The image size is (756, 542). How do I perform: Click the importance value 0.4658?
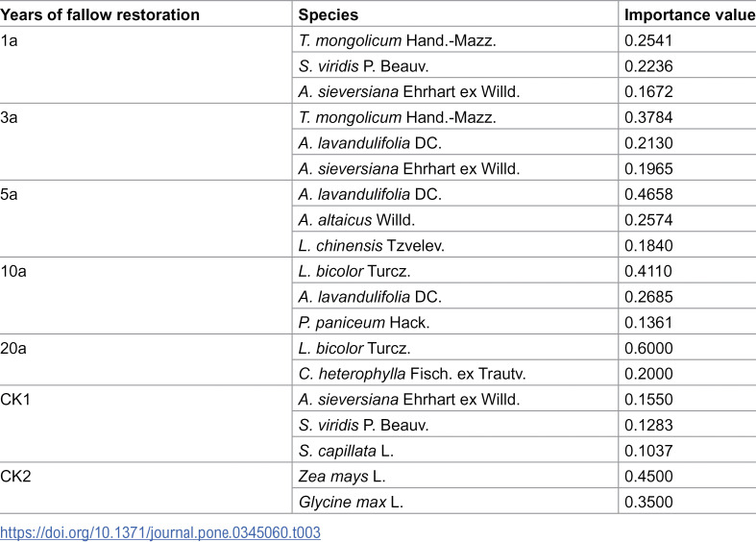point(648,194)
